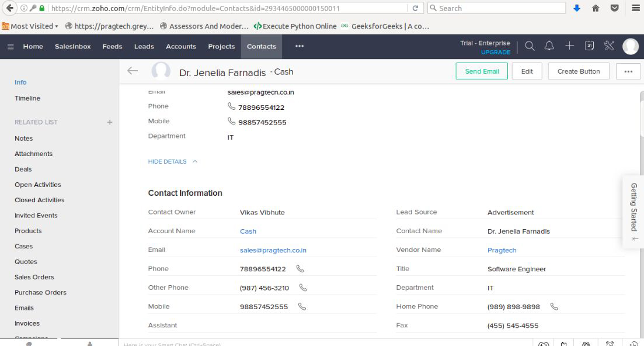Open the Cash account link

pos(248,231)
